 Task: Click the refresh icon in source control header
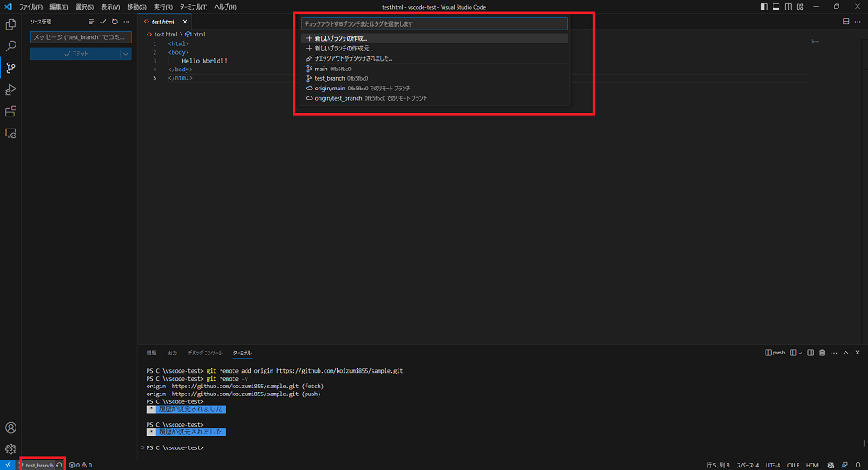pos(115,21)
